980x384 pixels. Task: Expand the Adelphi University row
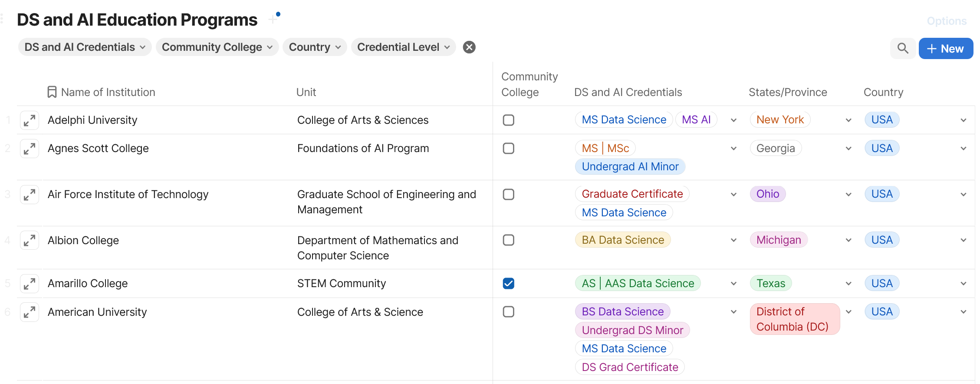(x=30, y=120)
